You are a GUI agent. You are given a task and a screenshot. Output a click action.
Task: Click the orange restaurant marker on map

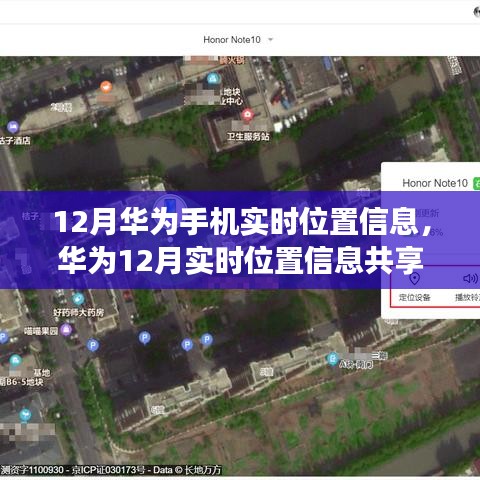(106, 87)
